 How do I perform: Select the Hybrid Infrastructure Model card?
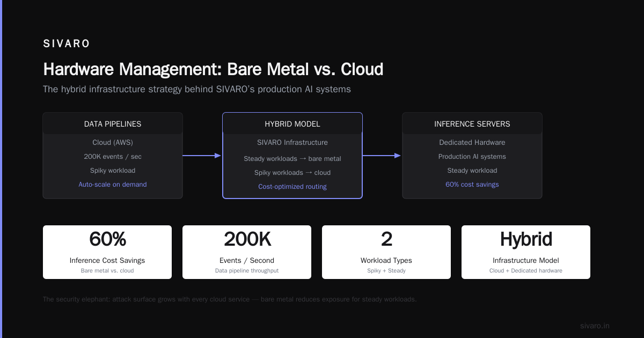pos(526,252)
